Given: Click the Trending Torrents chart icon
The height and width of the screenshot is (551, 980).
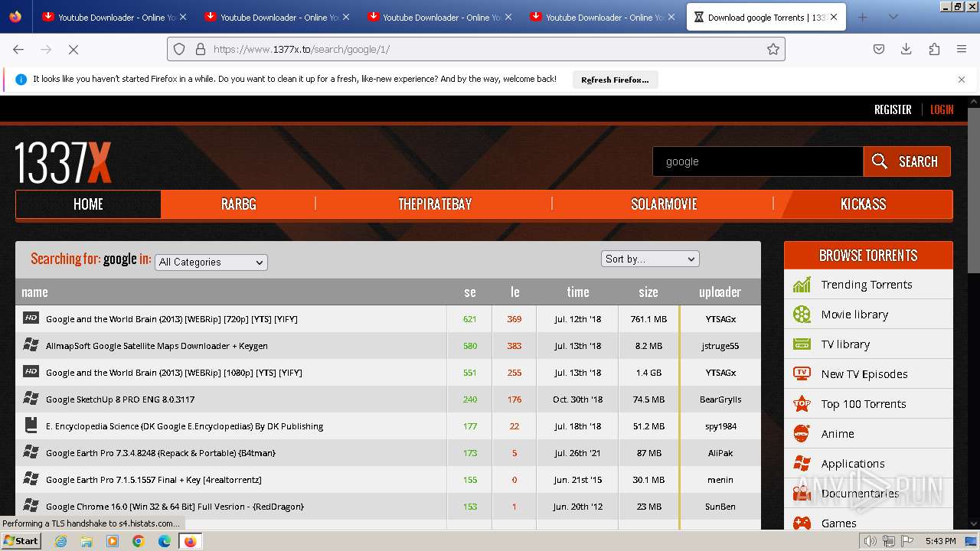Looking at the screenshot, I should [x=802, y=285].
